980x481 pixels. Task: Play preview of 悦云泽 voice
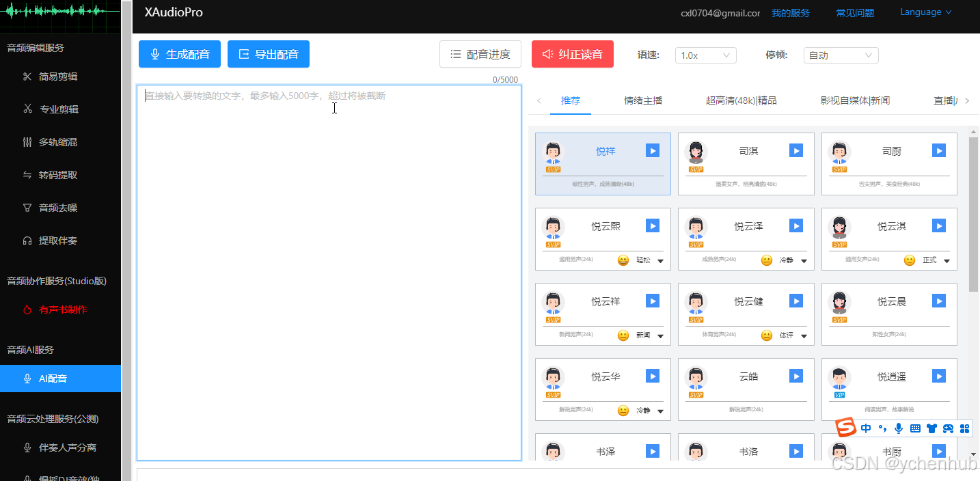796,225
